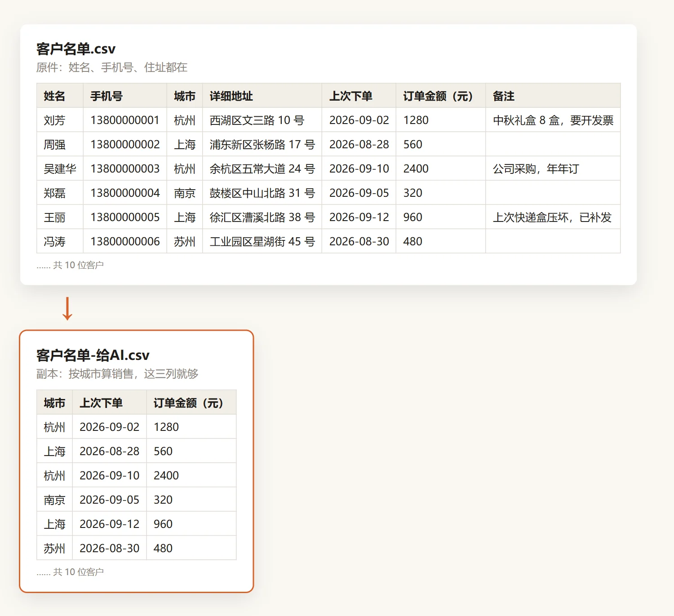Select phone number 13800000002
Viewport: 674px width, 616px height.
(x=125, y=145)
